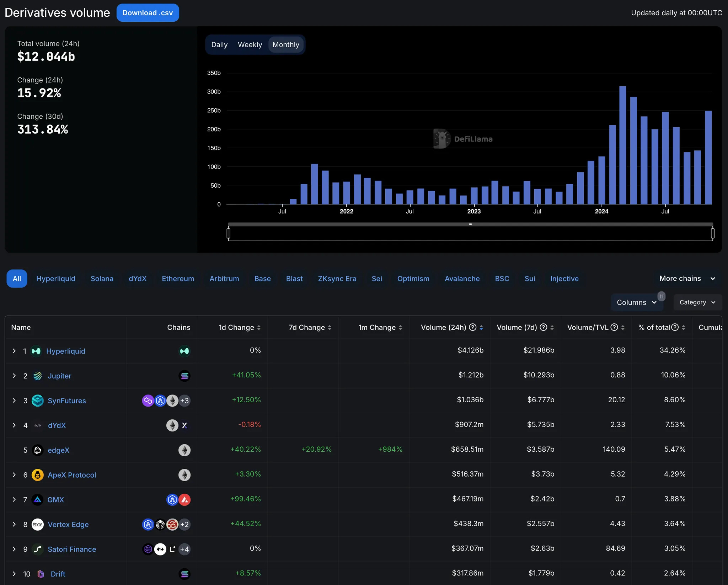Click the Satori Finance logo icon
This screenshot has height=585, width=728.
(37, 549)
